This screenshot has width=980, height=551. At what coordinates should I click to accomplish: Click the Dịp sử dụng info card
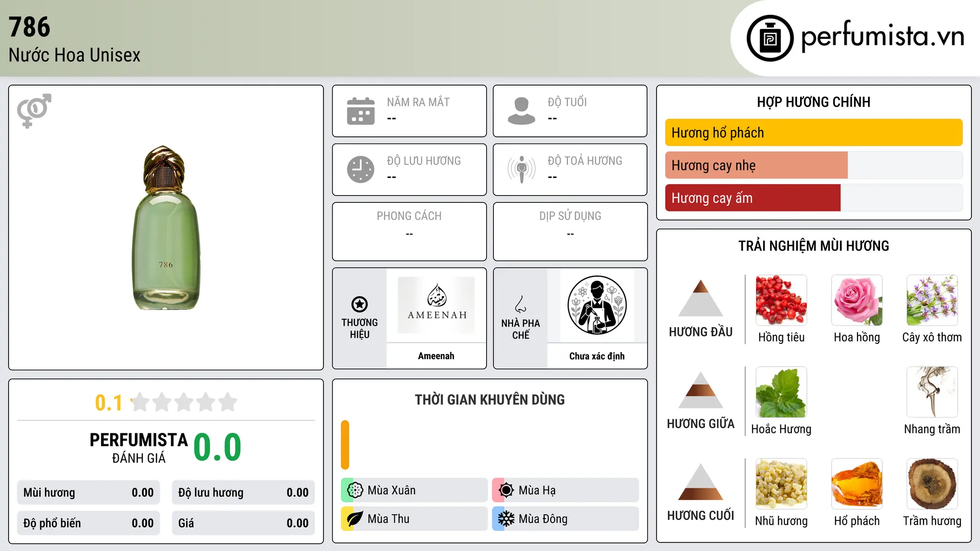(570, 231)
